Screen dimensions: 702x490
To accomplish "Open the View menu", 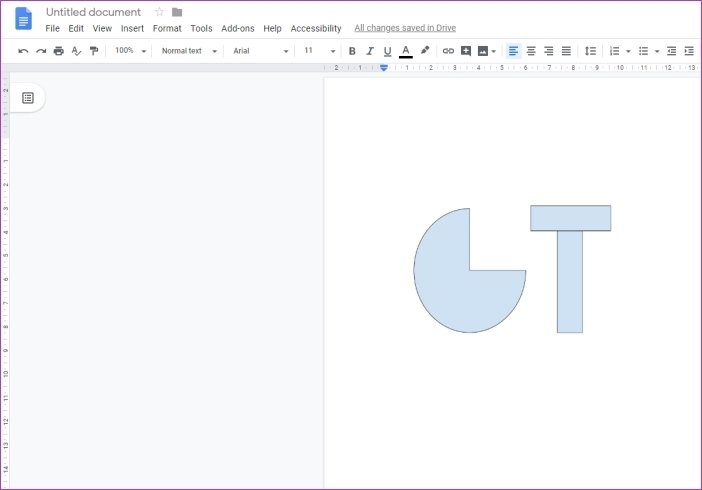I will click(x=102, y=28).
